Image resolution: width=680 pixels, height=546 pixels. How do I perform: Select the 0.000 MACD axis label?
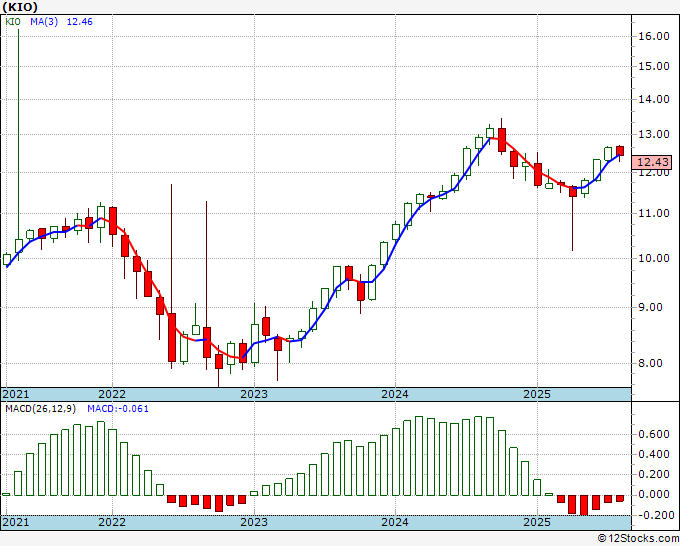[654, 494]
